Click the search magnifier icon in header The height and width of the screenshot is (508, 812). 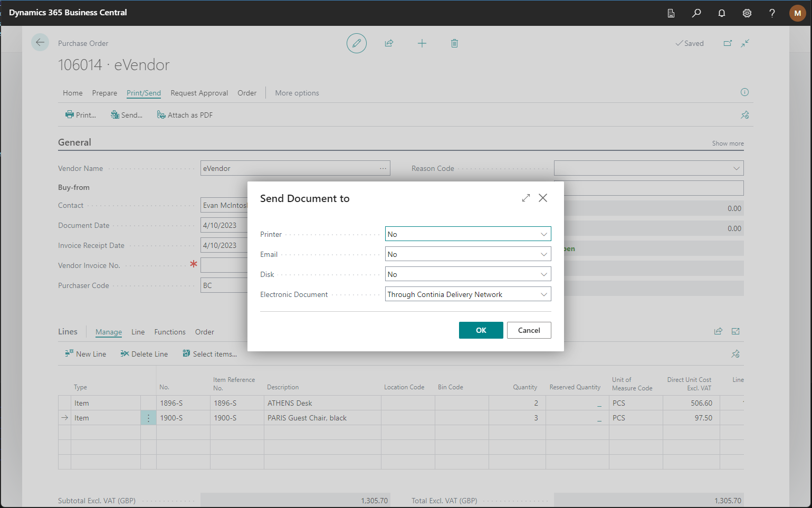pyautogui.click(x=696, y=13)
